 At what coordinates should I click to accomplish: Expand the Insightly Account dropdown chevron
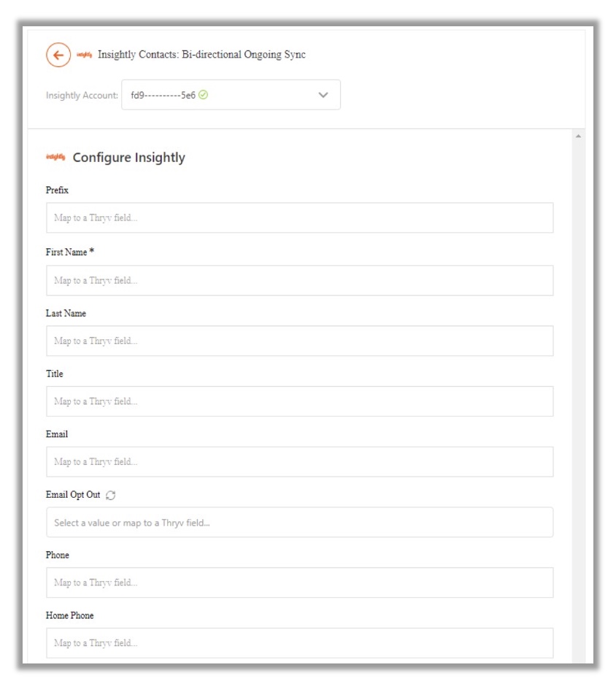tap(323, 95)
